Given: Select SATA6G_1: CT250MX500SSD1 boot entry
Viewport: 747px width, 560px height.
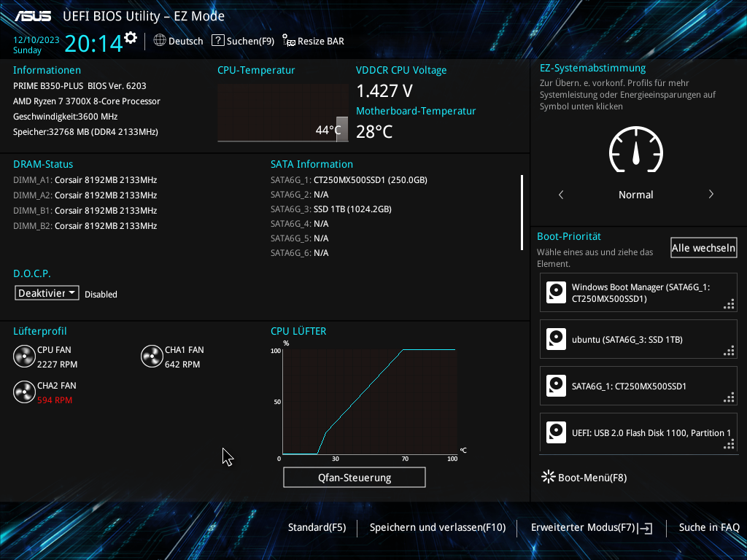Looking at the screenshot, I should [x=638, y=386].
